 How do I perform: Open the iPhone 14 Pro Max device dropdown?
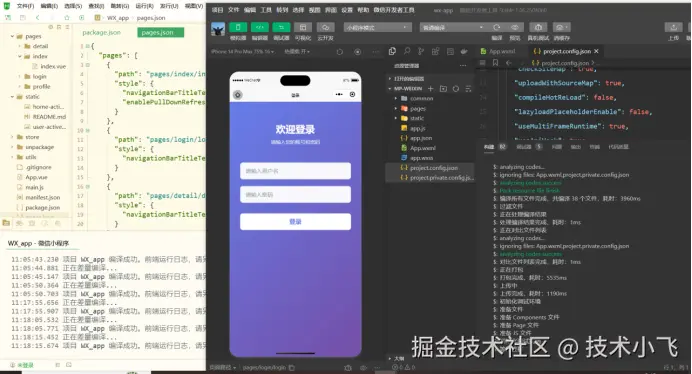(x=242, y=52)
